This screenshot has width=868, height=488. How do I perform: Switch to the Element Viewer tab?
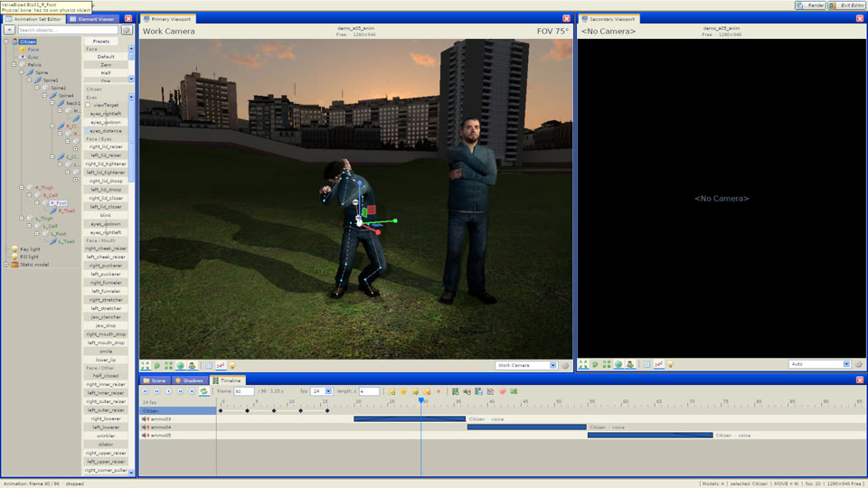(91, 19)
